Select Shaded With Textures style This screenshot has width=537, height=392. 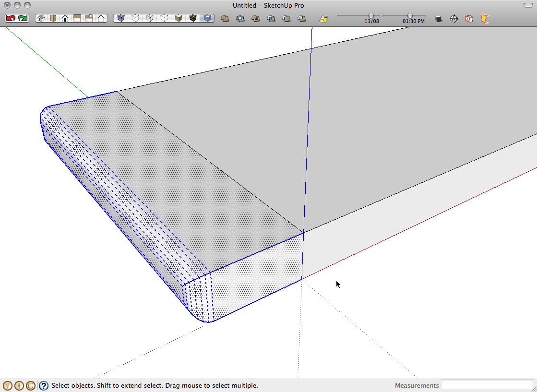click(x=193, y=19)
